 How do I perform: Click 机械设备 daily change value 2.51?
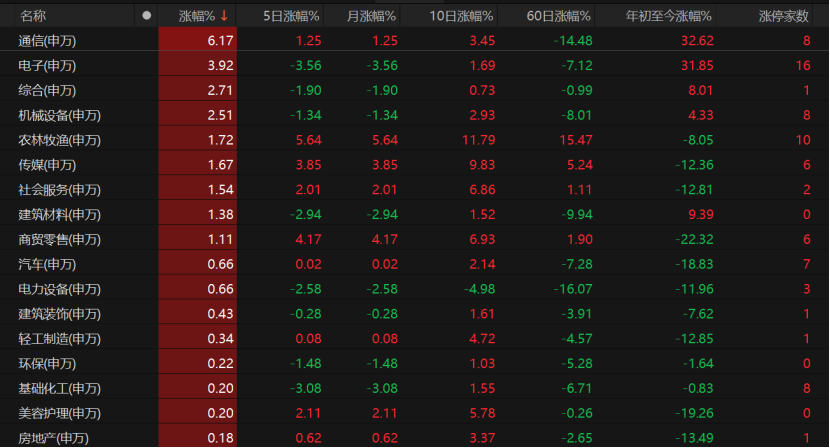click(x=220, y=115)
